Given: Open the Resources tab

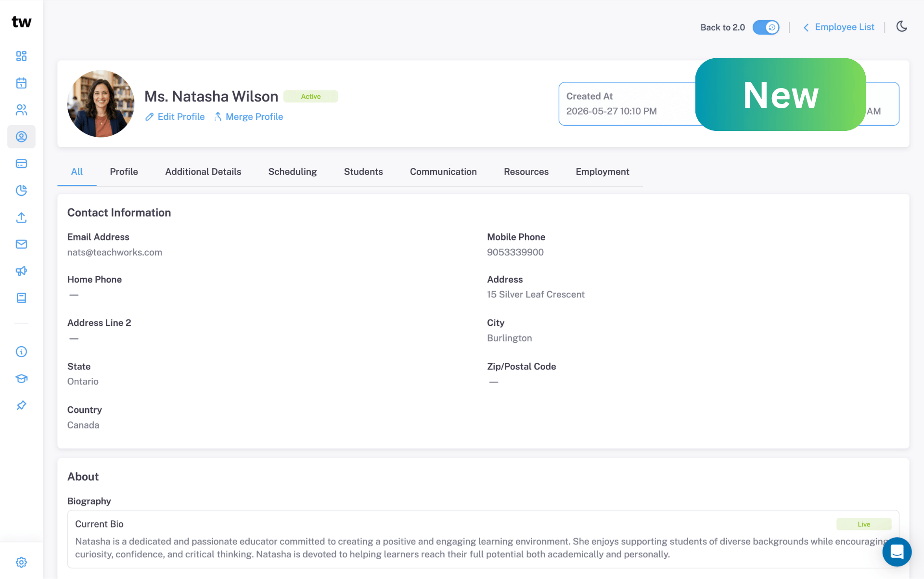Looking at the screenshot, I should pyautogui.click(x=526, y=172).
